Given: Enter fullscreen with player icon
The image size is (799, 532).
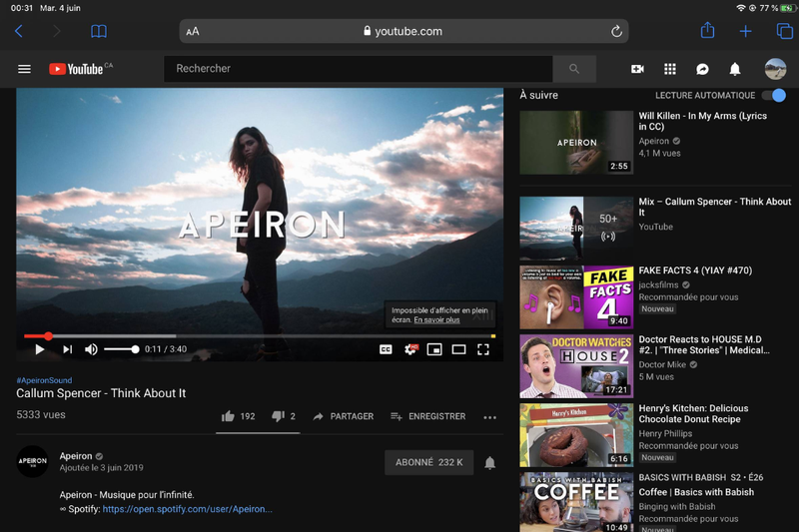Looking at the screenshot, I should 483,349.
